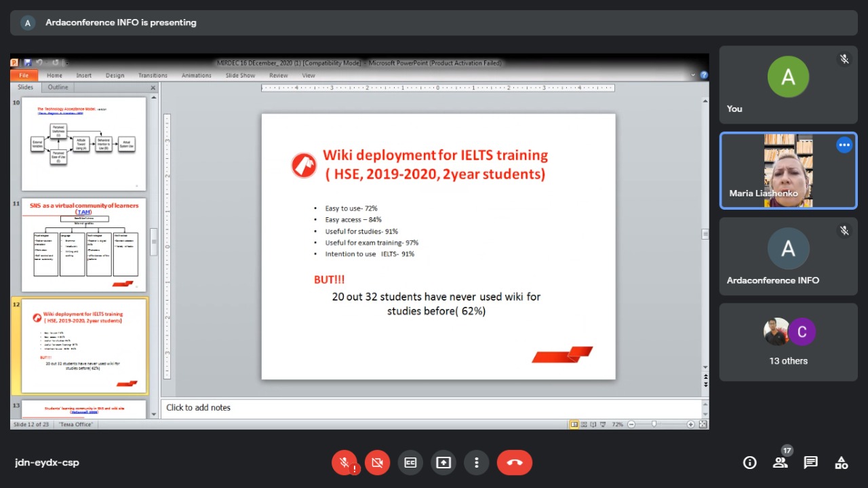868x488 pixels.
Task: Click the Undo icon in quick access toolbar
Action: pyautogui.click(x=40, y=62)
